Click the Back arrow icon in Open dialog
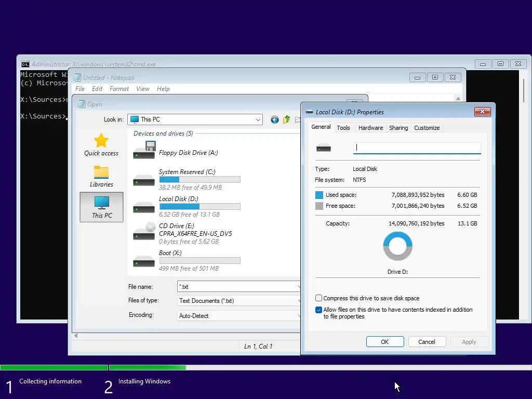 pos(275,119)
